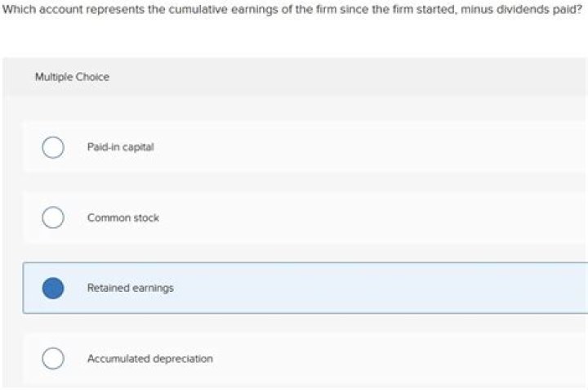Click the 'Common stock' answer text
The image size is (588, 390).
[x=123, y=218]
